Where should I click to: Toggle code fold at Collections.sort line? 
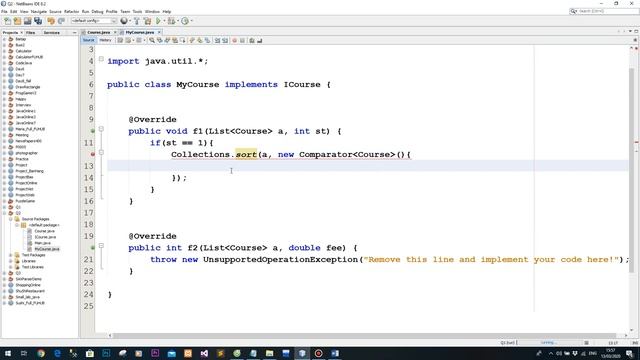coord(101,152)
